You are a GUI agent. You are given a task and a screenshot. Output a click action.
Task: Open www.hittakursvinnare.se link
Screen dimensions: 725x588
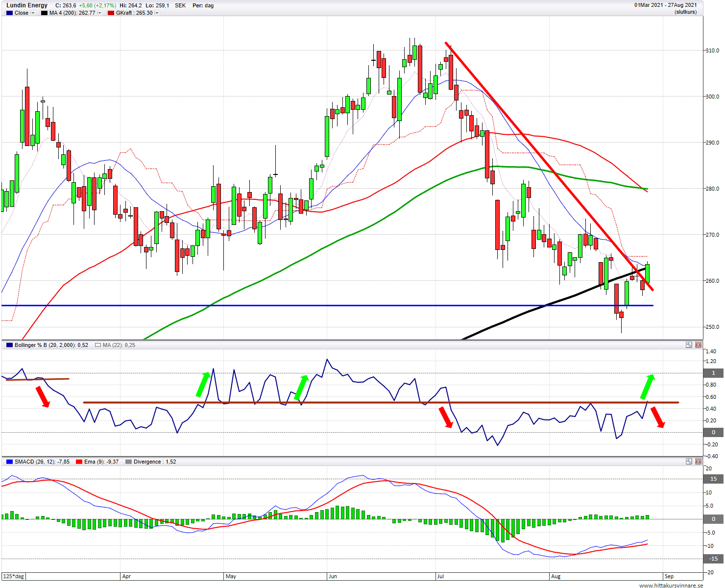(671, 585)
